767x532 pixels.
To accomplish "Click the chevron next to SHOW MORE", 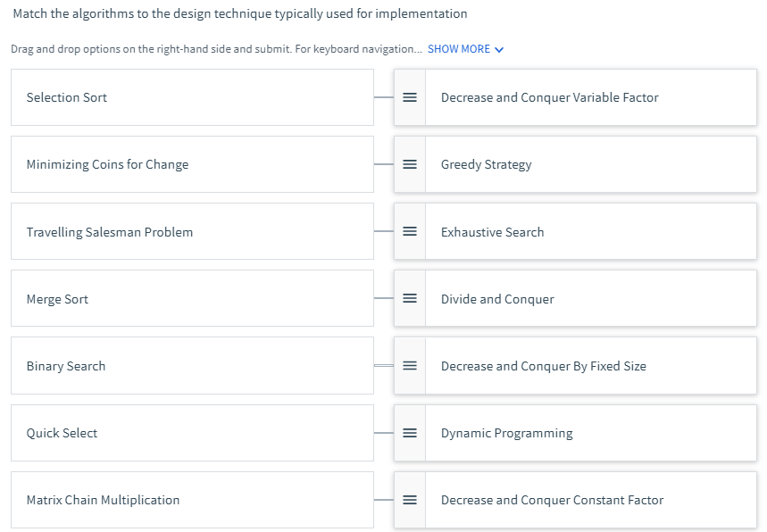I will tap(499, 50).
